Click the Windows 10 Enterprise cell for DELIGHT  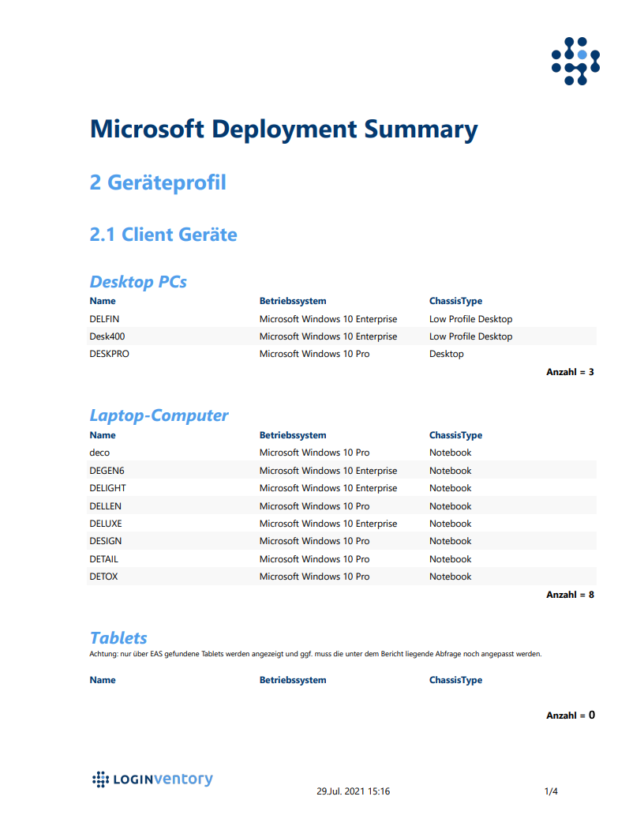(x=328, y=488)
